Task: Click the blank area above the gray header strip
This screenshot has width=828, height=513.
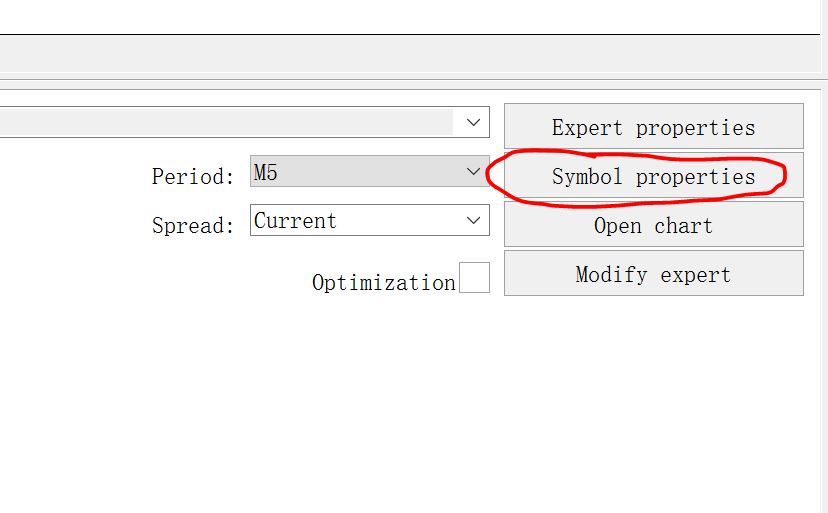Action: [410, 16]
